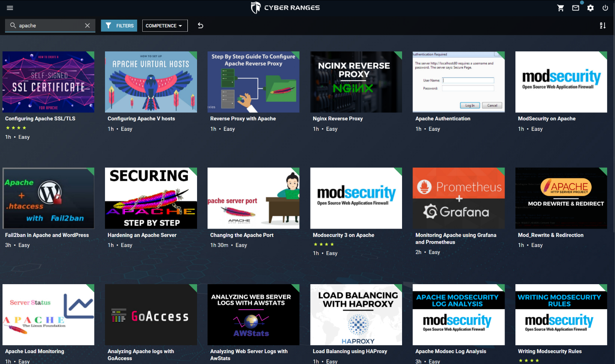Open the sort order icon
615x364 pixels.
[602, 25]
